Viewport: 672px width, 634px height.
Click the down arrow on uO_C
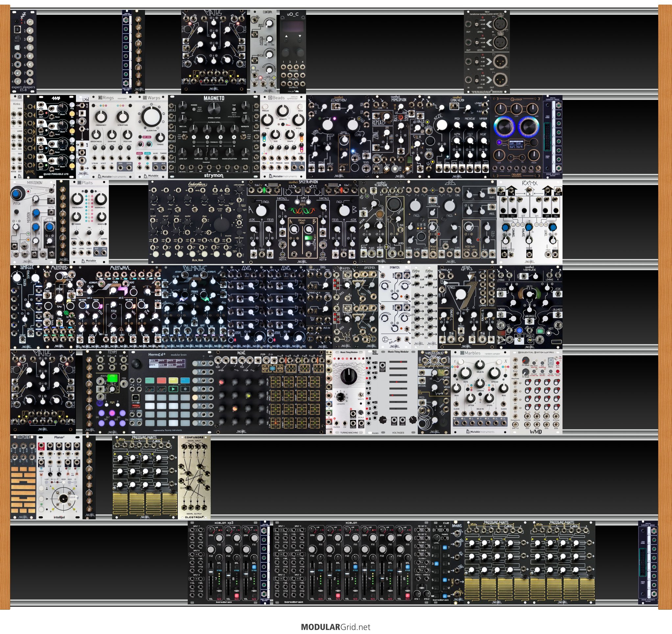[300, 36]
